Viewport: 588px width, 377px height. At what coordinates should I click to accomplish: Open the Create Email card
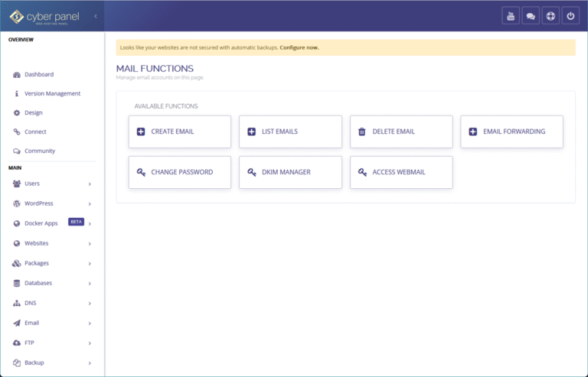click(x=180, y=132)
